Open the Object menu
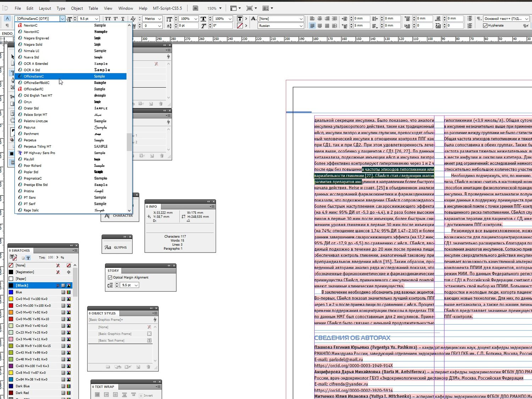This screenshot has width=532, height=399. click(77, 8)
